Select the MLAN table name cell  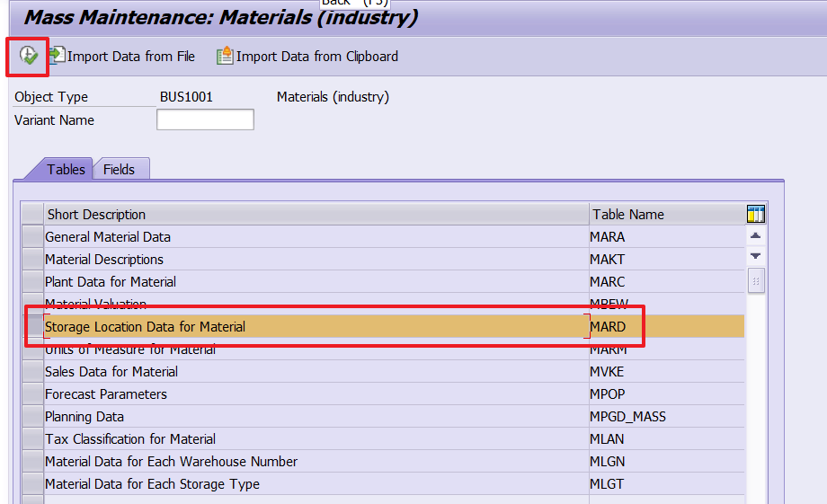click(x=607, y=439)
